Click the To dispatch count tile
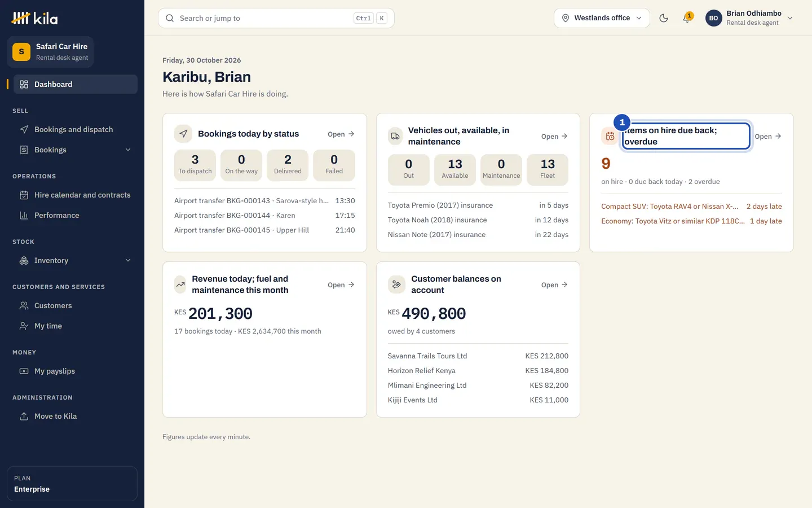The height and width of the screenshot is (508, 812). 195,165
